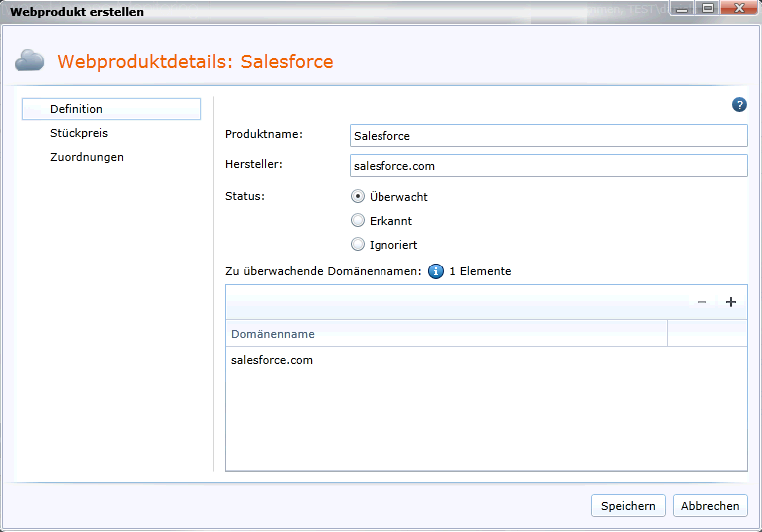762x532 pixels.
Task: Open the help question mark icon
Action: point(739,105)
